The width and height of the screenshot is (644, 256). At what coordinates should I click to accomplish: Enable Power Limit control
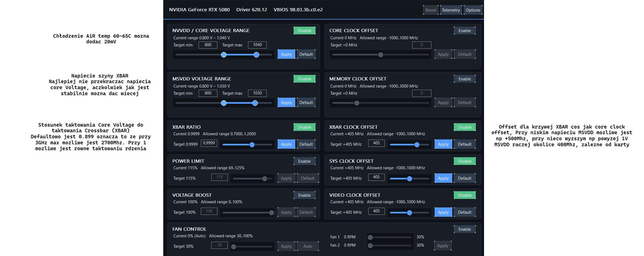[304, 161]
